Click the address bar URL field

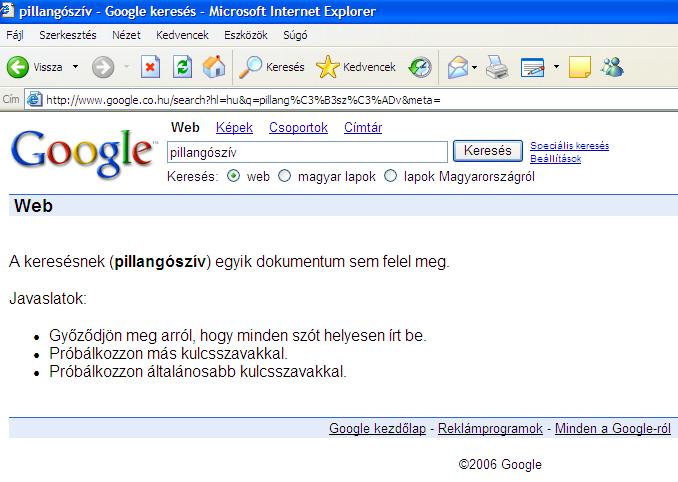click(x=351, y=100)
